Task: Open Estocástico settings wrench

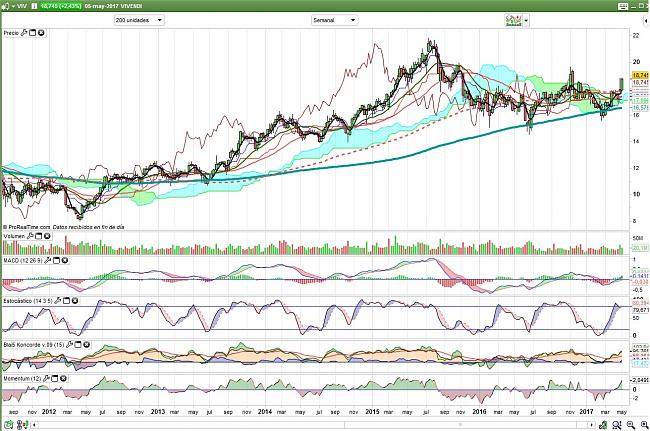Action: [x=58, y=300]
